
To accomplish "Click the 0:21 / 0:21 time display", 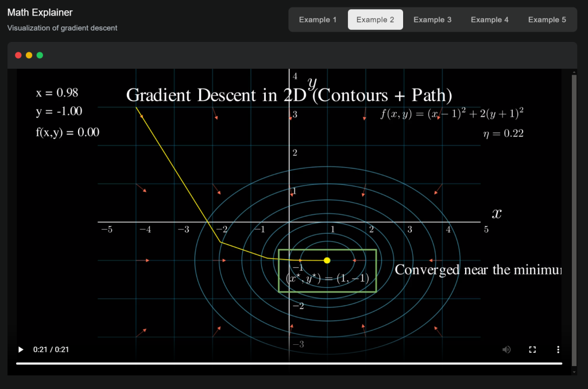I will tap(51, 349).
